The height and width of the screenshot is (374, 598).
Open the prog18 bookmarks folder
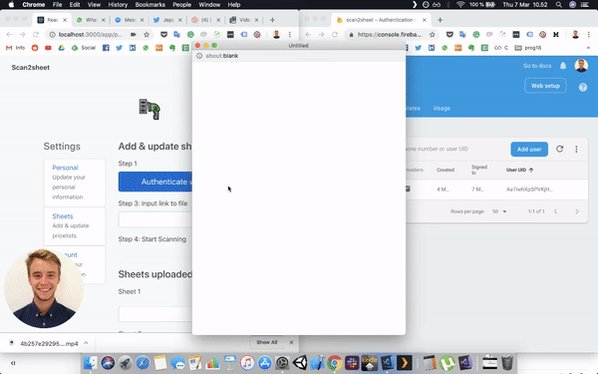click(x=528, y=48)
